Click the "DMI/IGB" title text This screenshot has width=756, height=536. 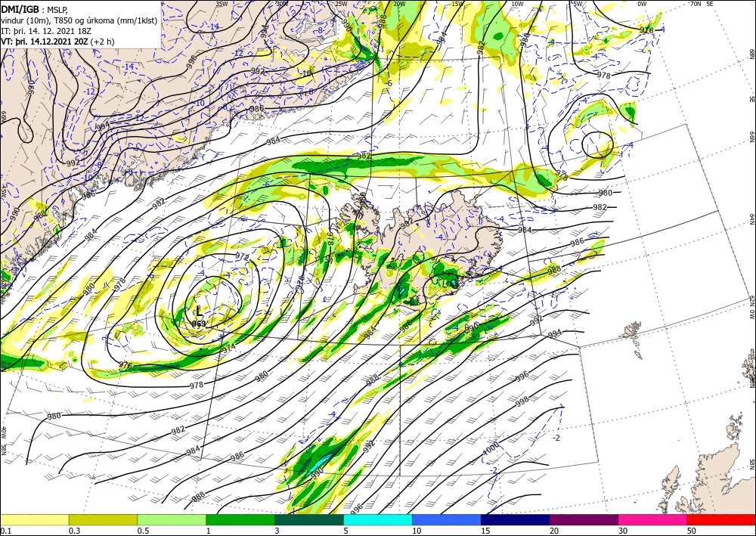tap(20, 9)
